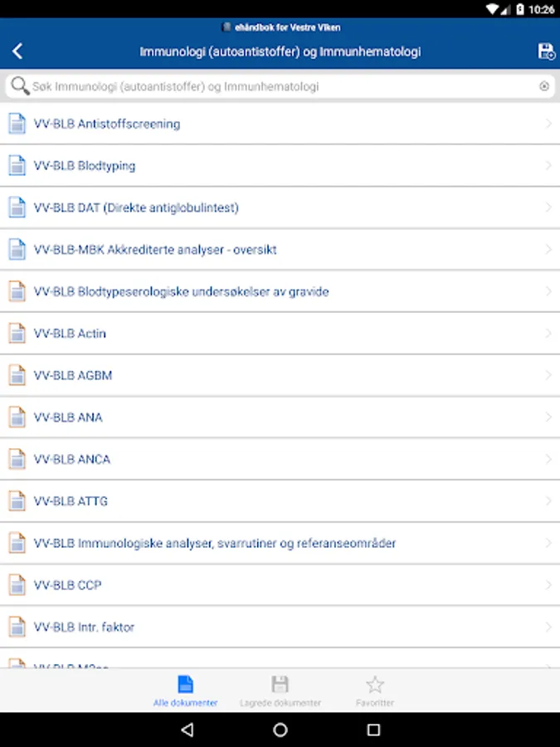
Task: Focus the Søk Immunologi search input
Action: coord(282,86)
